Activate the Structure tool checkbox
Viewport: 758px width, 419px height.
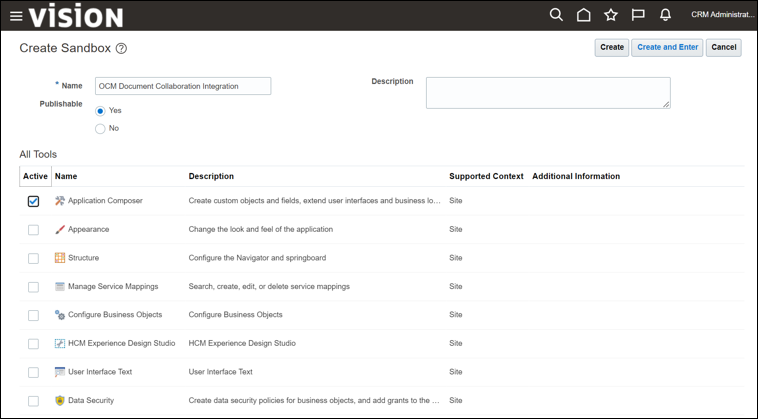pos(33,258)
